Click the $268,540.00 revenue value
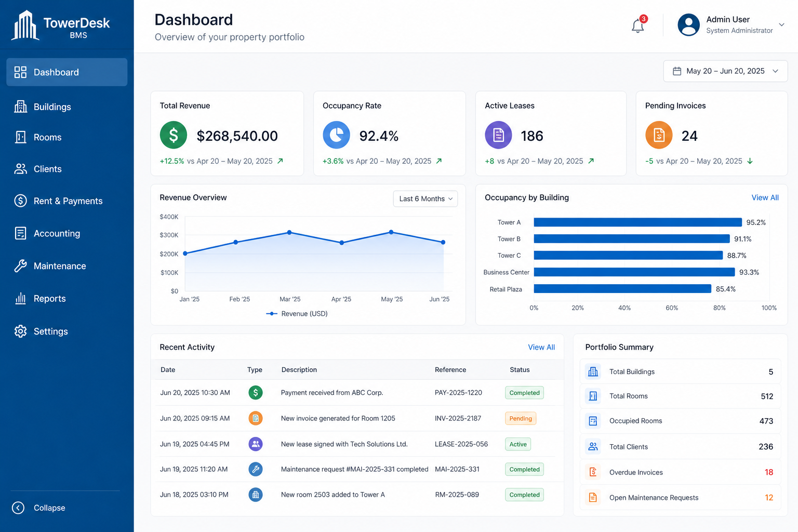 (x=237, y=136)
